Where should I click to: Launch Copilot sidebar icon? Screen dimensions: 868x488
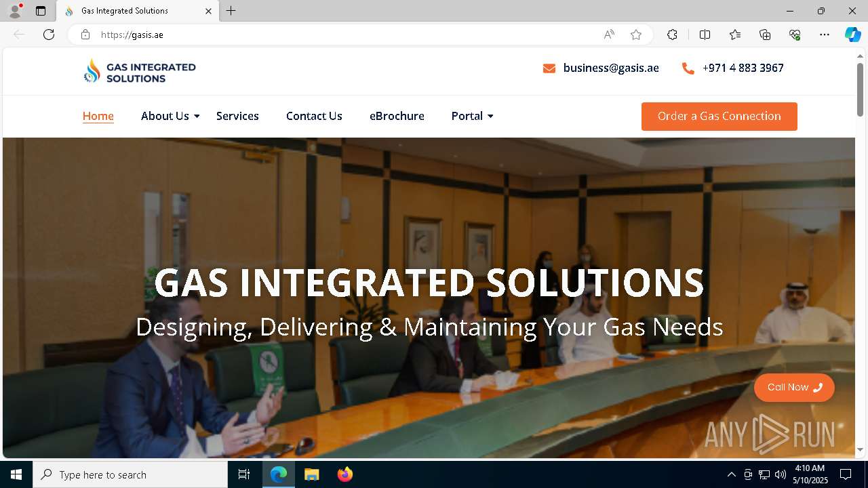852,35
